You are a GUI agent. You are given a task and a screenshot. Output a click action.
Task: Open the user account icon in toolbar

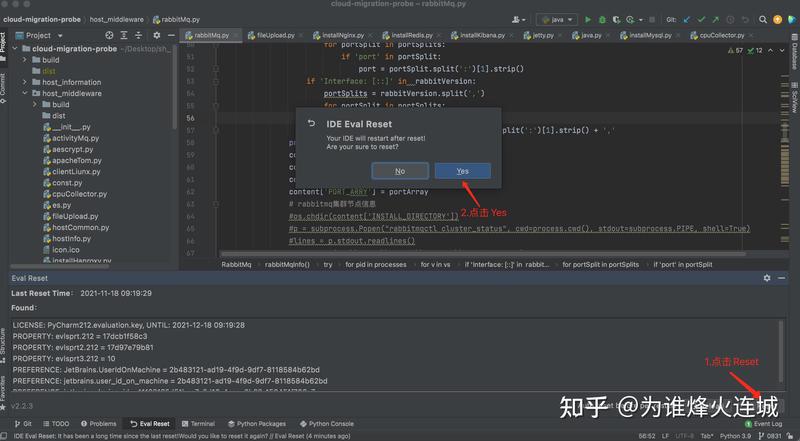coord(518,19)
